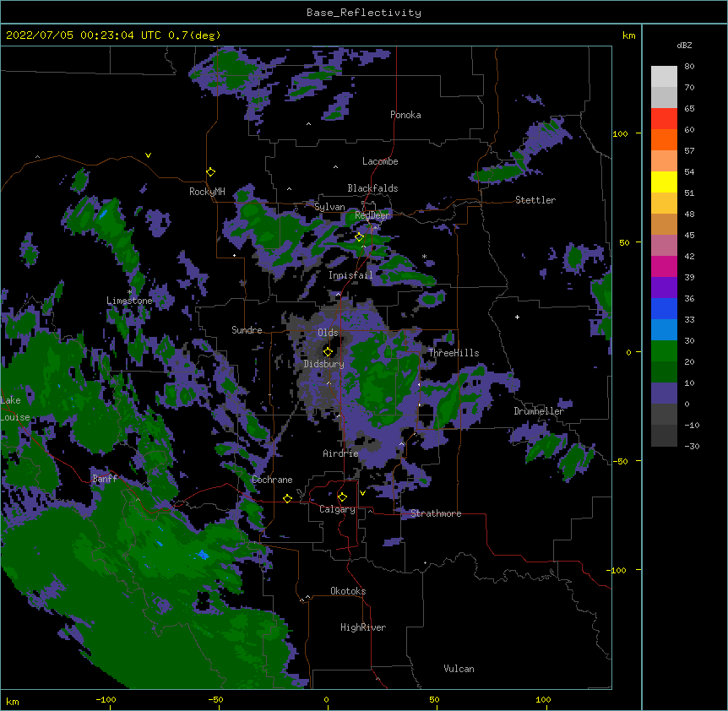This screenshot has width=728, height=711.
Task: Click the km unit label in the top-right corner
Action: tap(629, 35)
